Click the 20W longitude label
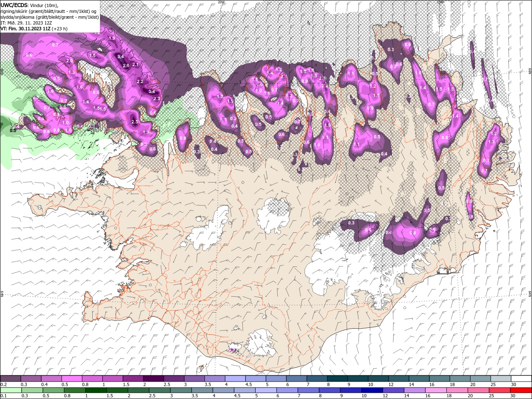The image size is (532, 399). [221, 2]
